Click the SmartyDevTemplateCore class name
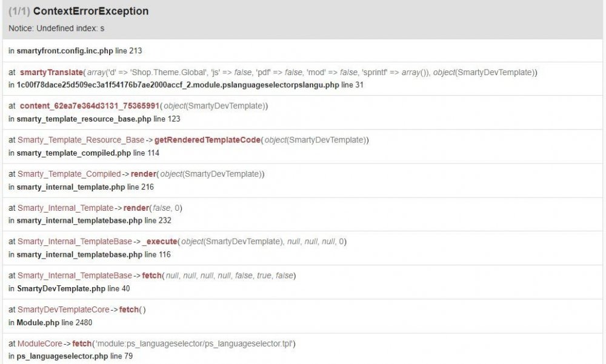 [64, 309]
